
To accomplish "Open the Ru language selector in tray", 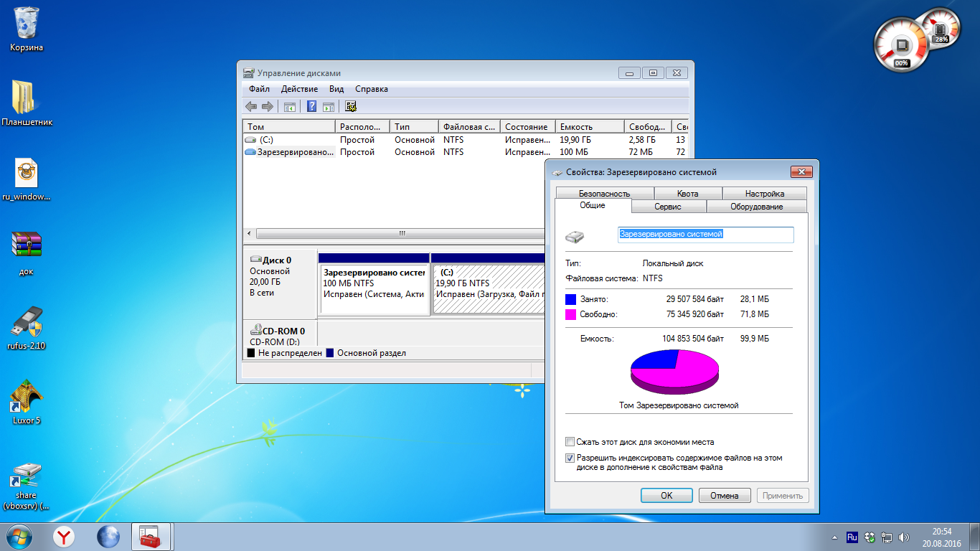I will coord(852,537).
